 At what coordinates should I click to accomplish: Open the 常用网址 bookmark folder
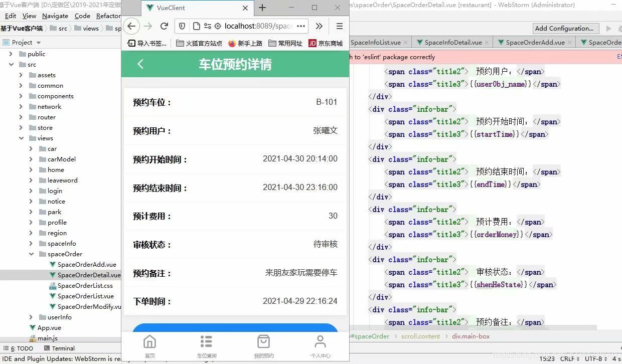[x=285, y=43]
